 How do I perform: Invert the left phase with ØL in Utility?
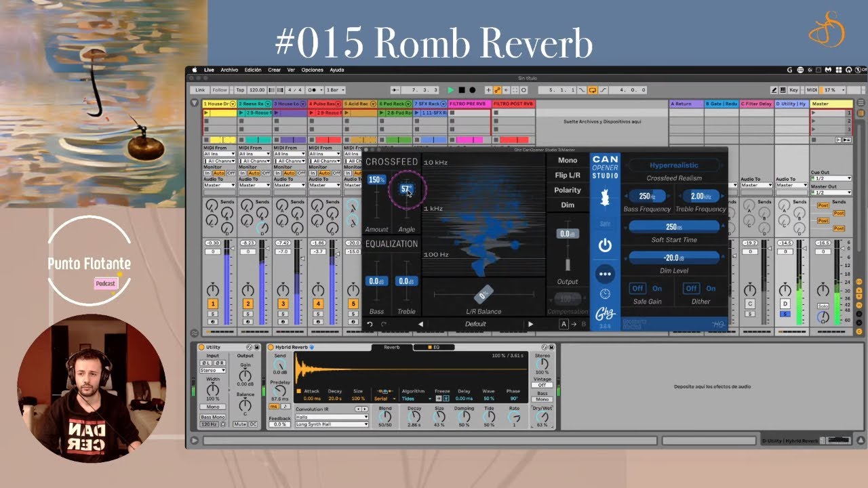click(205, 363)
